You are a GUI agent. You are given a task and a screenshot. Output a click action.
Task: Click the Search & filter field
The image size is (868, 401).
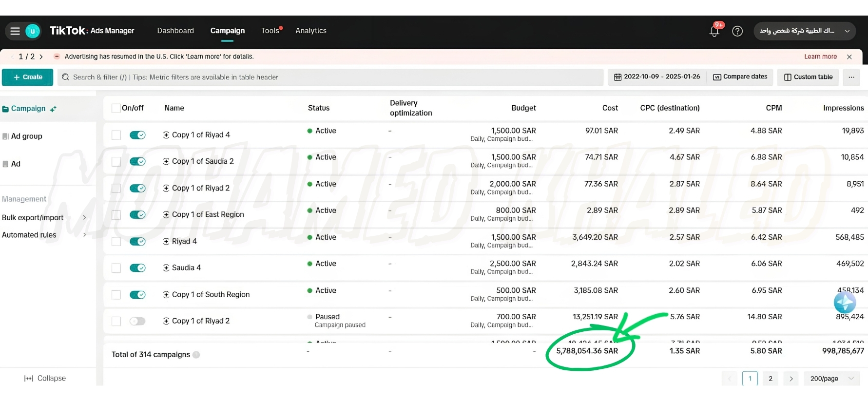[x=330, y=77]
